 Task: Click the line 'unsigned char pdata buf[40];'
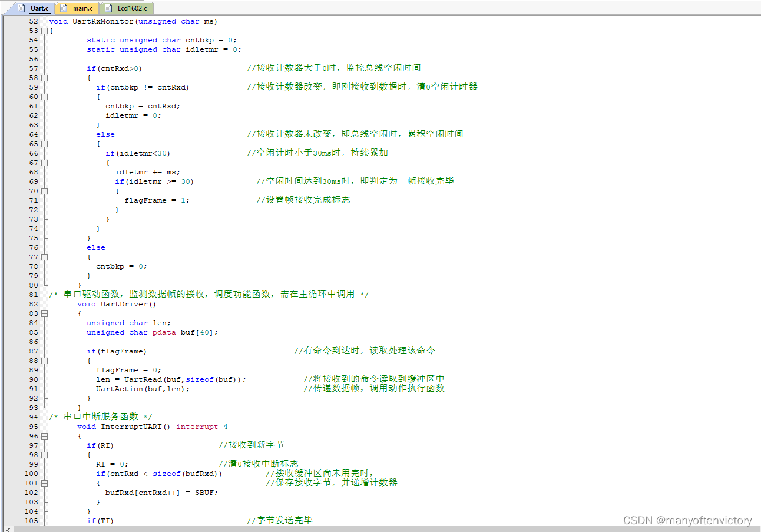point(152,332)
